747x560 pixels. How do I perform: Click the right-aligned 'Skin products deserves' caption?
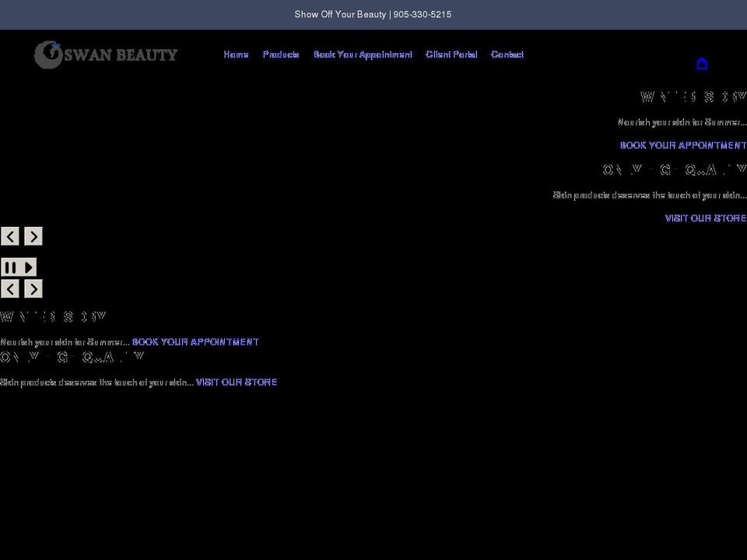(x=649, y=195)
